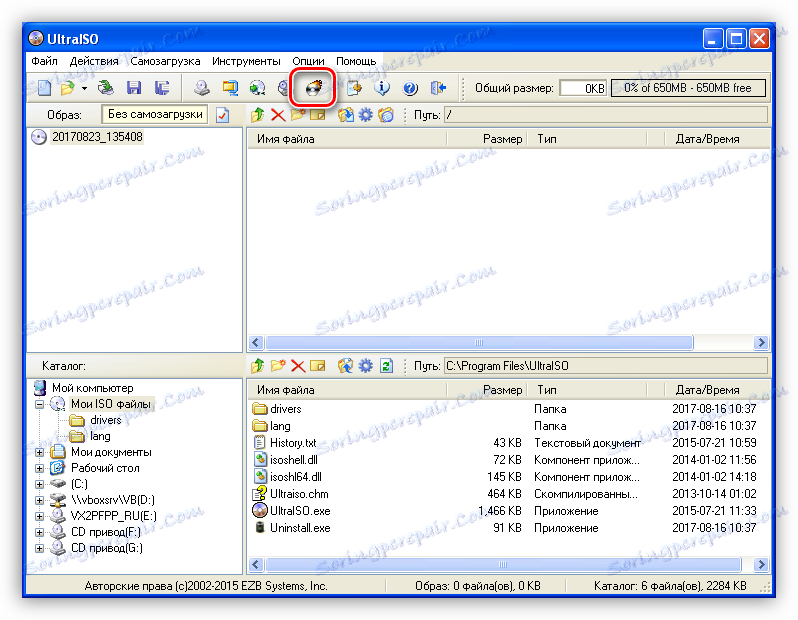Click gear icon in Каталог toolbar
The image size is (798, 620).
[x=365, y=365]
